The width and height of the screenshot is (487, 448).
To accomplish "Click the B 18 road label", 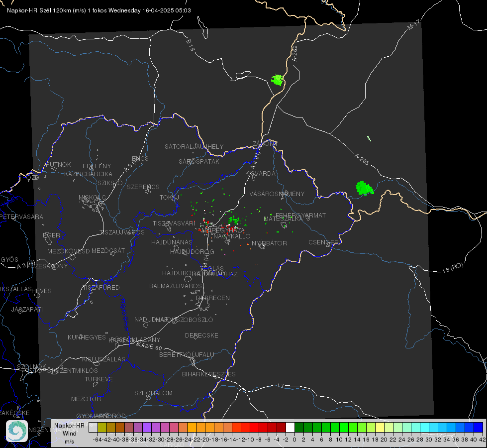I will point(191,45).
